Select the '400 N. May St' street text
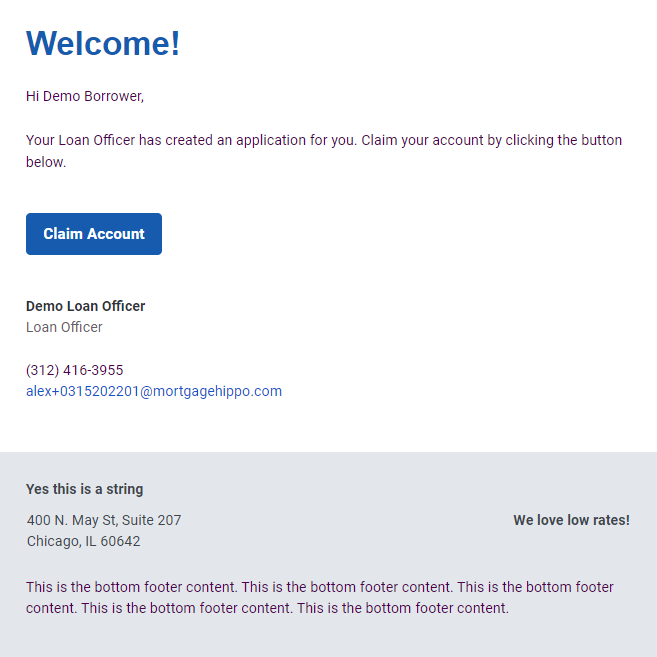Viewport: 657px width, 657px height. click(x=72, y=520)
